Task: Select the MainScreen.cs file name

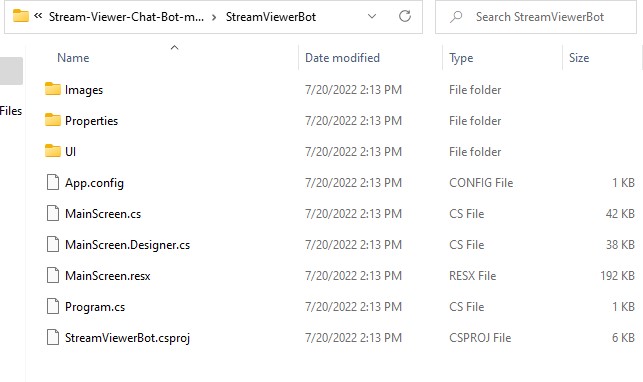Action: (x=103, y=214)
